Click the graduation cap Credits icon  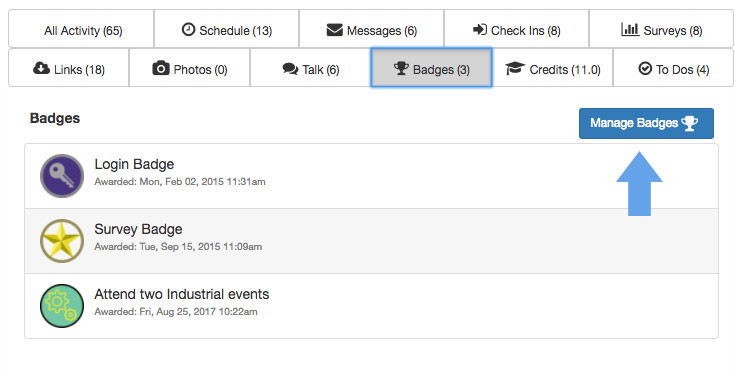tap(515, 69)
